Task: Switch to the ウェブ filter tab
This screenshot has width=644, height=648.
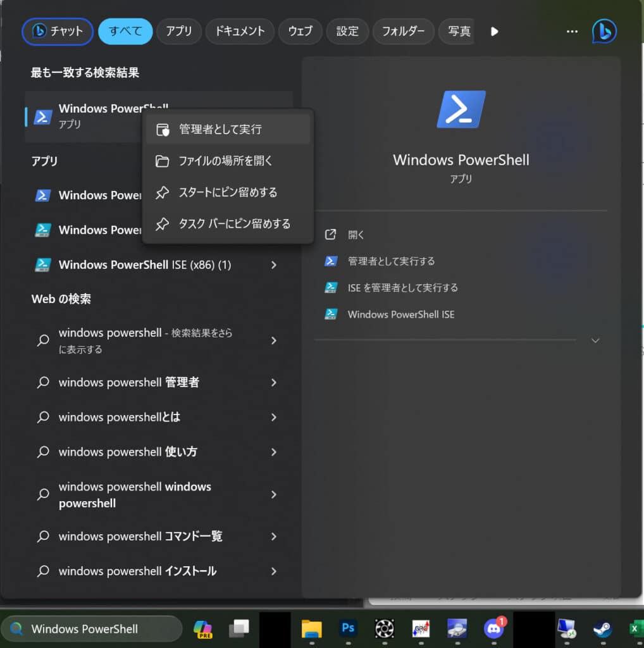Action: pyautogui.click(x=300, y=31)
